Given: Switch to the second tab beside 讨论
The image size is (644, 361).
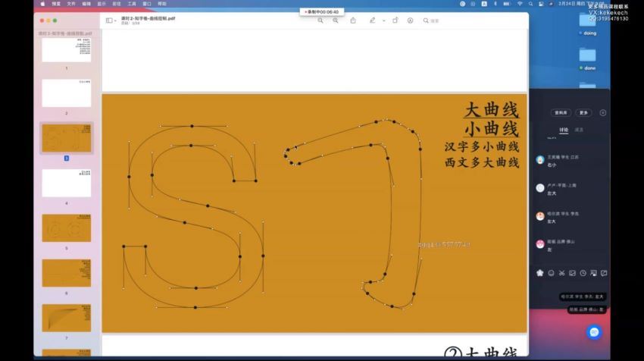Looking at the screenshot, I should [579, 130].
